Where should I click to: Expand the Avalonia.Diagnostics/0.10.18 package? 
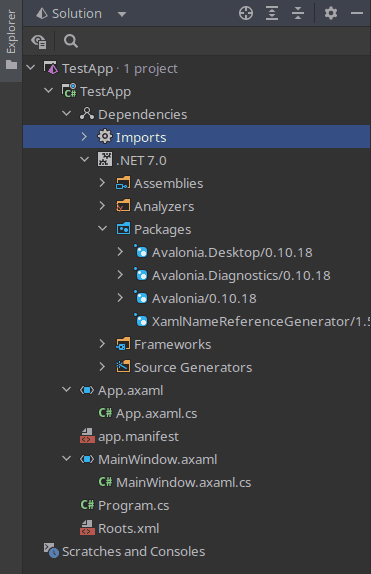120,275
